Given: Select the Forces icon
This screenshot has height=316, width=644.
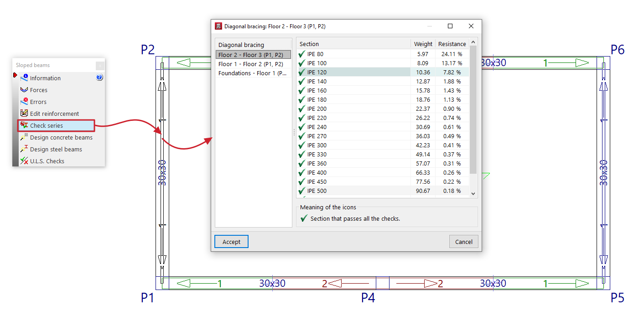Looking at the screenshot, I should point(24,90).
